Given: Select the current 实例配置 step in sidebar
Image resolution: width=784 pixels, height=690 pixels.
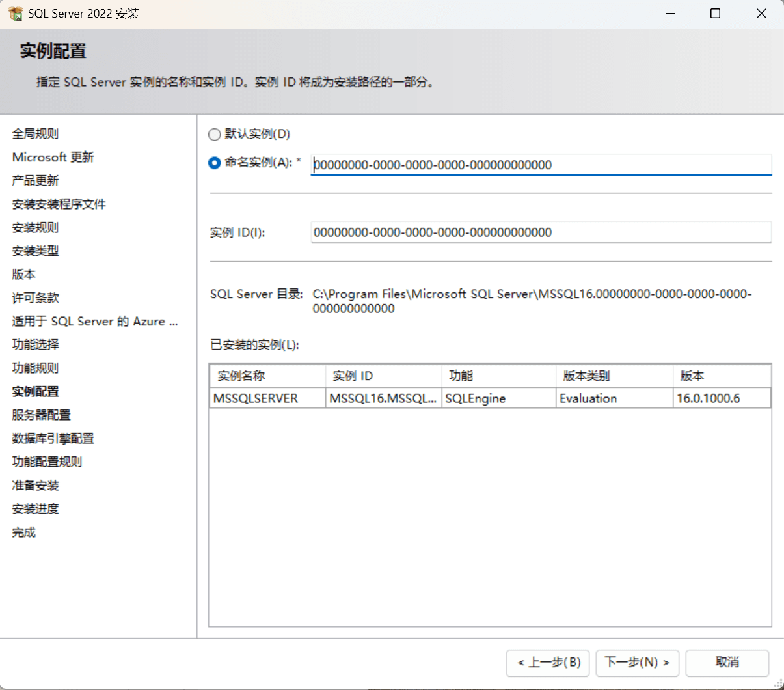Looking at the screenshot, I should 35,391.
